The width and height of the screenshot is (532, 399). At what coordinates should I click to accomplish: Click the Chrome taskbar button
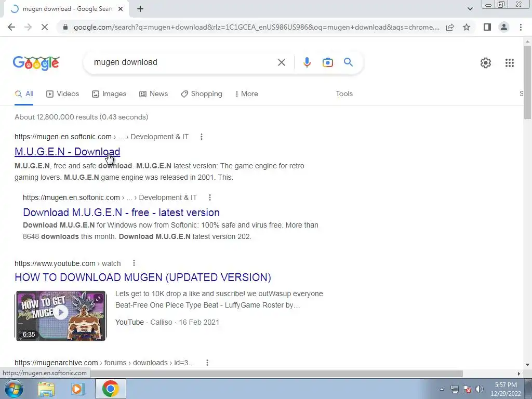(111, 389)
